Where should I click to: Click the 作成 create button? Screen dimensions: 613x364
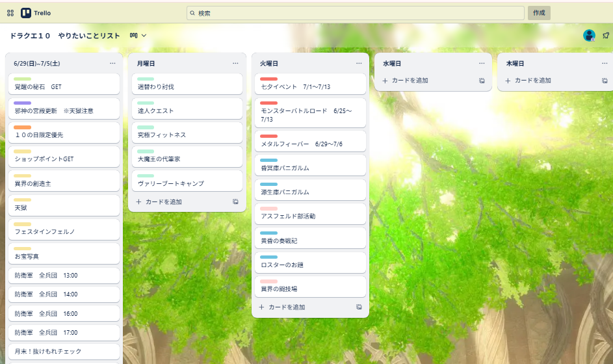pos(539,13)
